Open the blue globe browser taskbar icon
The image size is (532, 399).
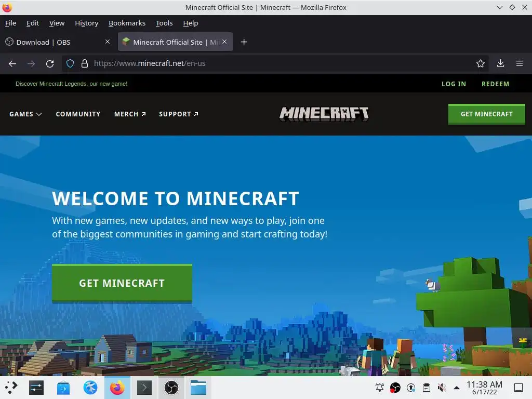(90, 388)
